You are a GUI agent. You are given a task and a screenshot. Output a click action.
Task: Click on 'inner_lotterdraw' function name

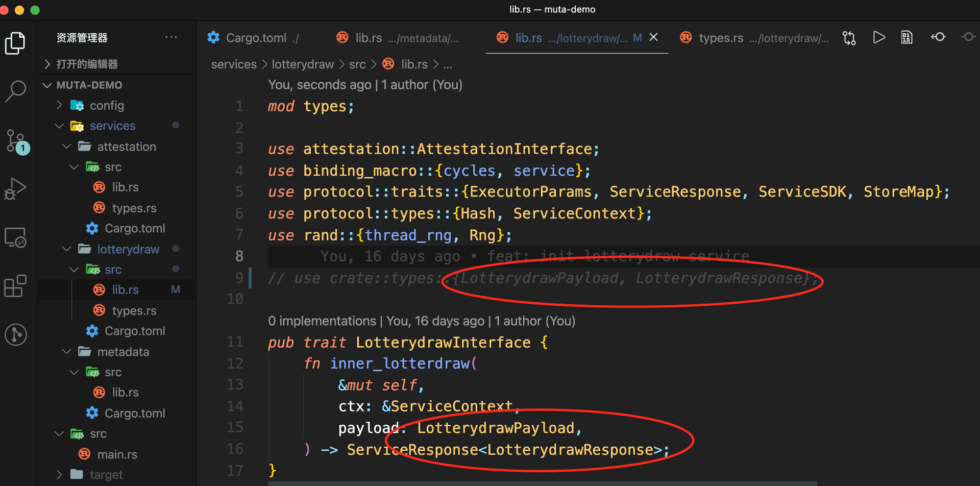tap(400, 363)
